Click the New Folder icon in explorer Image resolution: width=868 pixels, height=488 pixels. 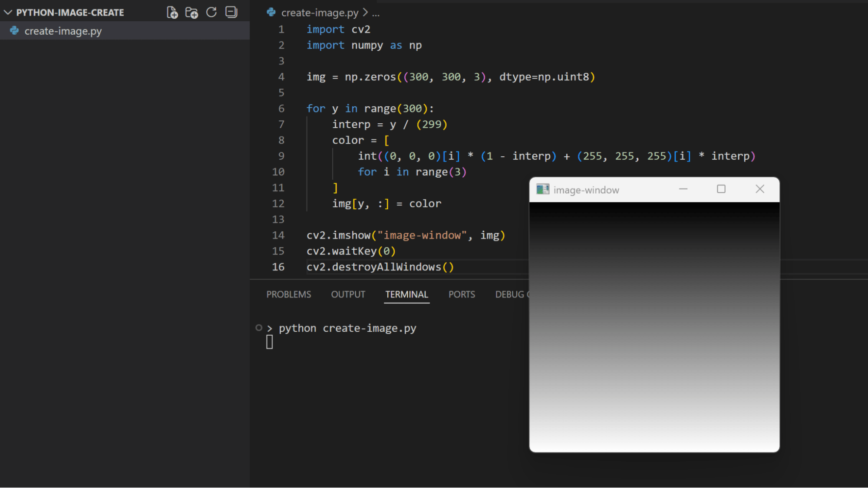[191, 13]
